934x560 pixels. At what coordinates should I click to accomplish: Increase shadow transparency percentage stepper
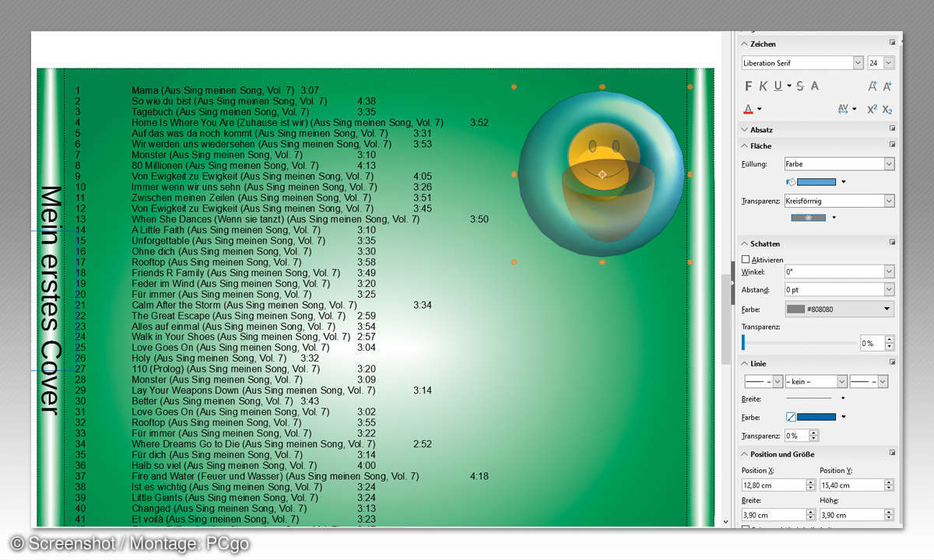890,340
